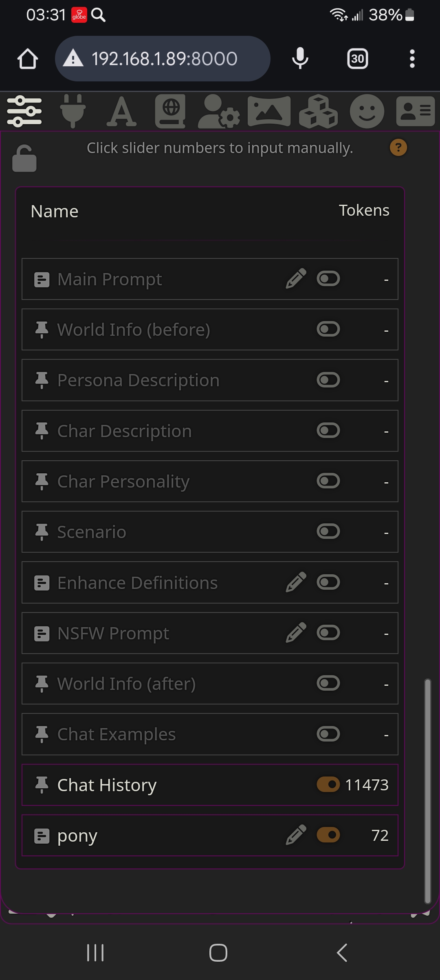Click the orange question mark help icon
The height and width of the screenshot is (980, 440).
click(x=398, y=148)
